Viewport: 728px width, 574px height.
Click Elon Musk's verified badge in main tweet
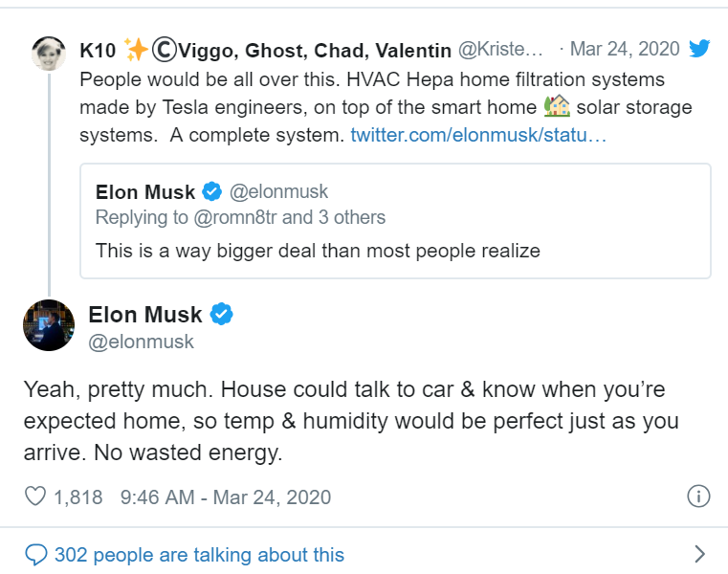point(222,314)
